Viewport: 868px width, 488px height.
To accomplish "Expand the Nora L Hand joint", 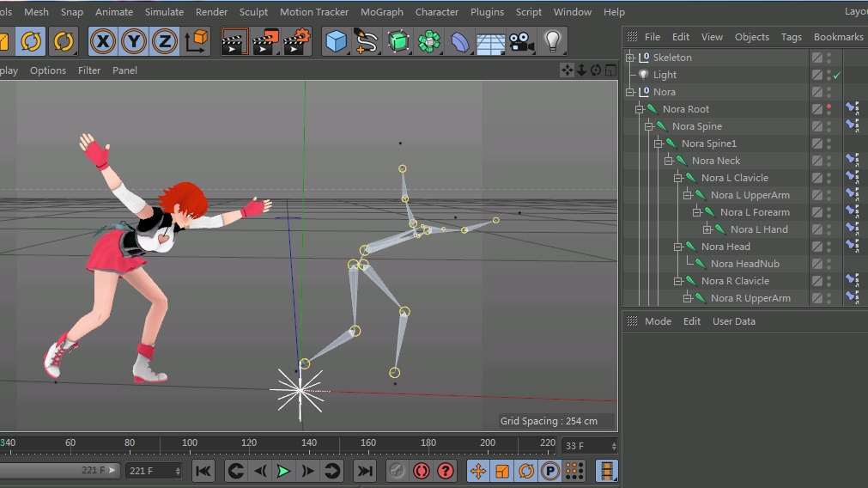I will 707,229.
